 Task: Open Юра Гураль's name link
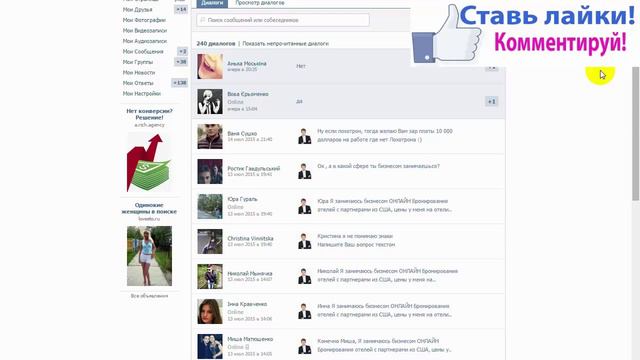point(242,199)
